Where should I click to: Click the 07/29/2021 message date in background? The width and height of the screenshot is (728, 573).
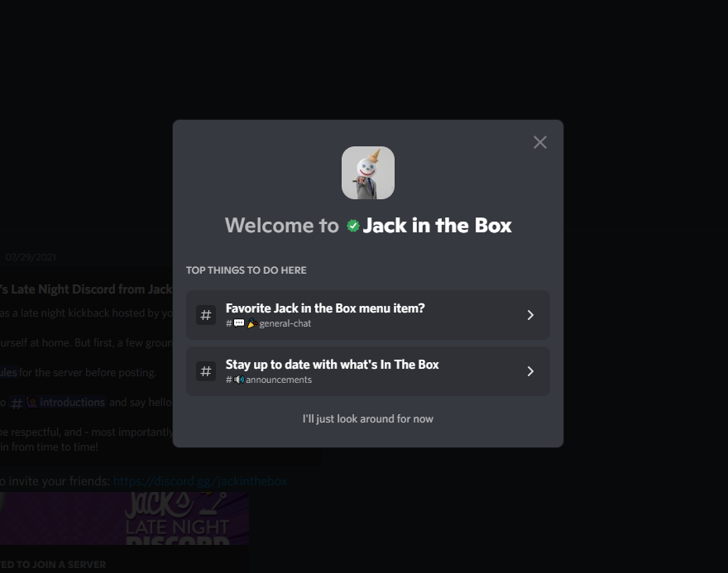point(31,257)
